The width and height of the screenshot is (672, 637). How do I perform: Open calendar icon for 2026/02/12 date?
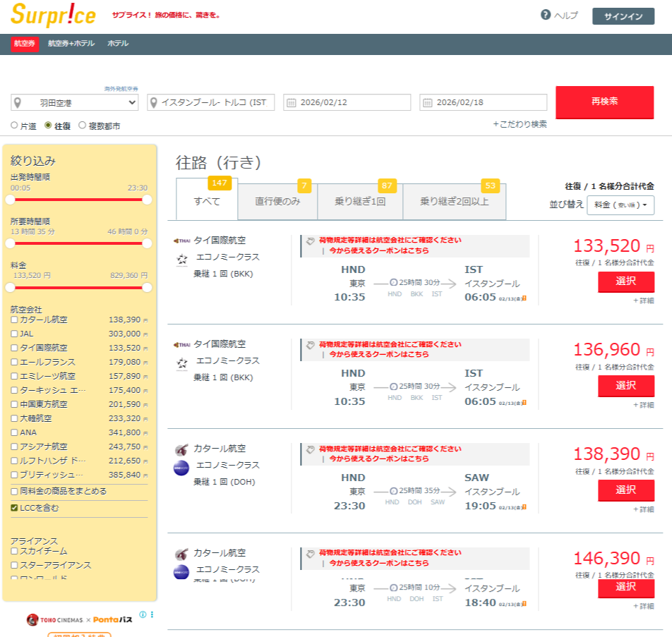tap(291, 103)
